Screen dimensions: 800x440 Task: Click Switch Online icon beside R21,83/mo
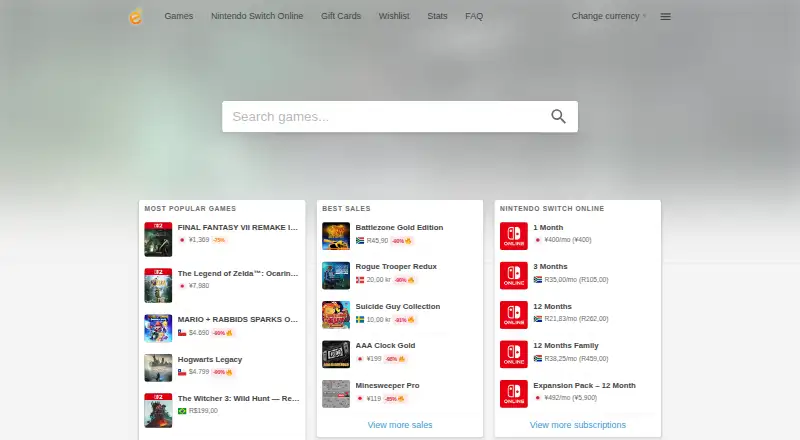tap(514, 315)
